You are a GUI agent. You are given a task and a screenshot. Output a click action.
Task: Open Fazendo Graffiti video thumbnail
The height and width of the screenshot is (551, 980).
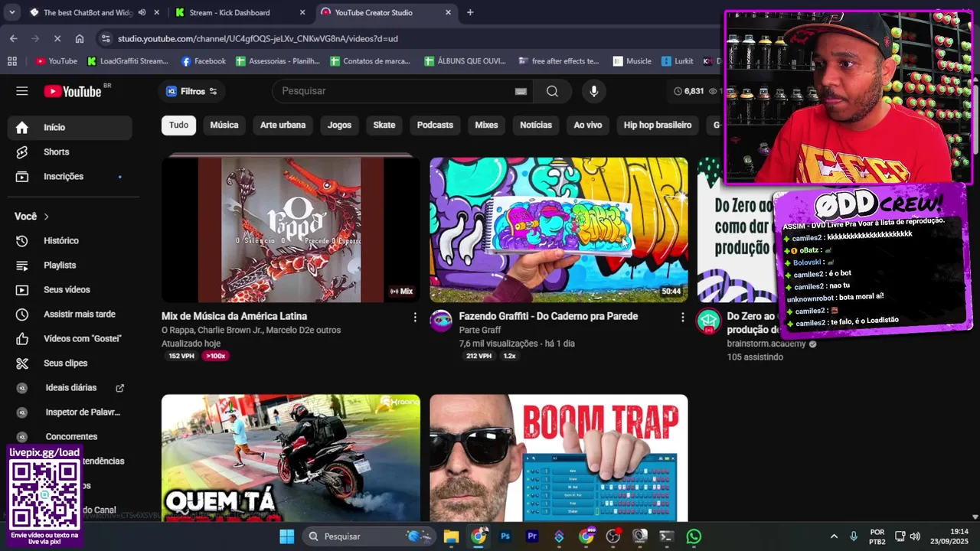[x=559, y=230]
